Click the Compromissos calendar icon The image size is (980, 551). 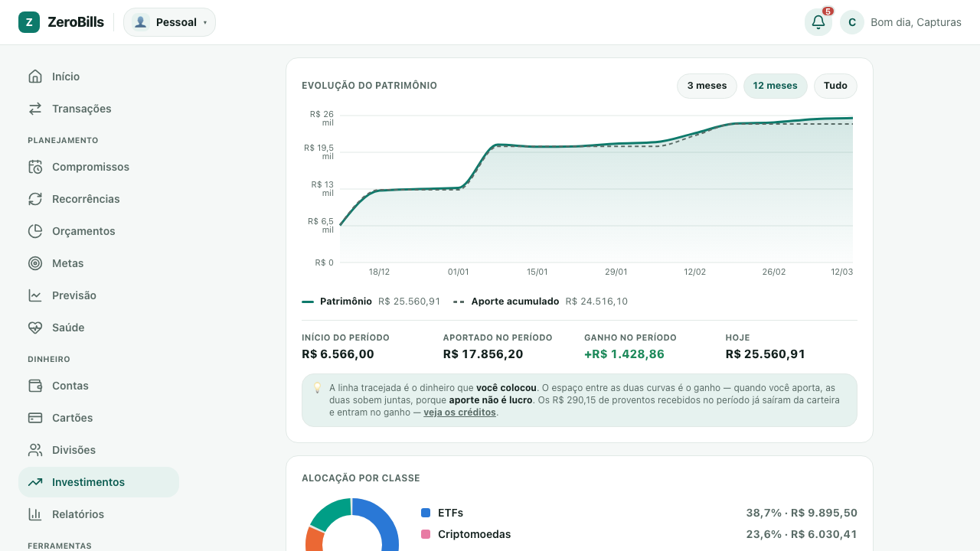(35, 167)
